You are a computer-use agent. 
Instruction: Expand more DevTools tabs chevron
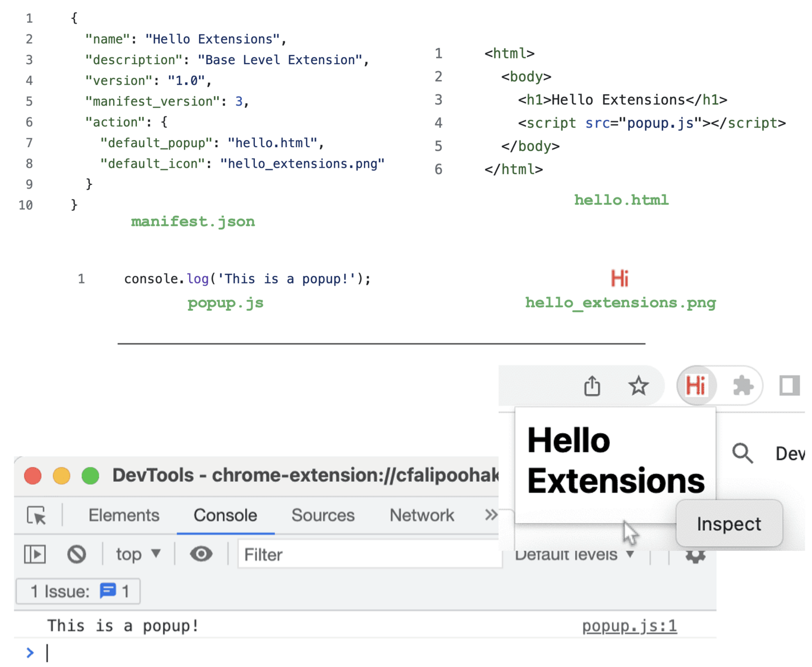point(490,515)
